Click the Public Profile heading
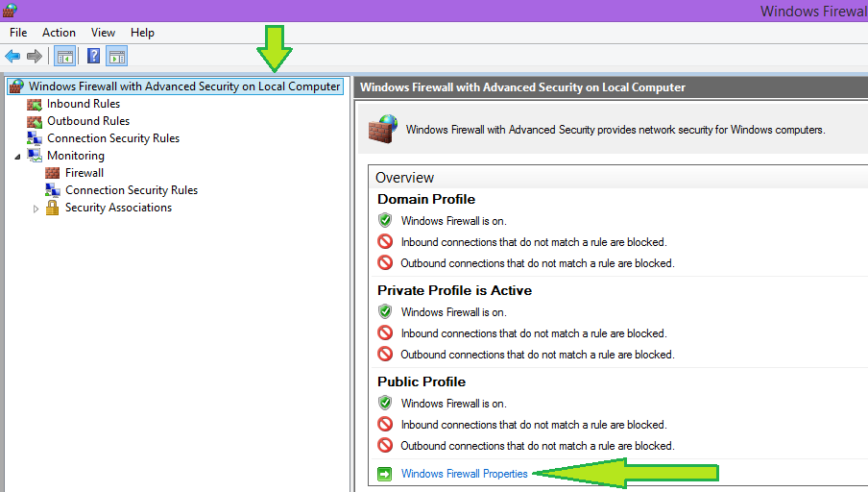Image resolution: width=868 pixels, height=492 pixels. [x=422, y=381]
